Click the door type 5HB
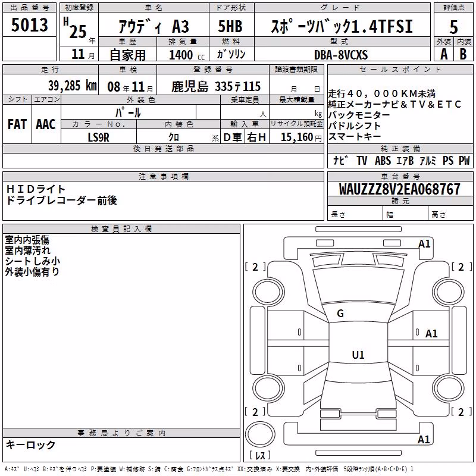Viewport: 476px width, 476px height. [230, 26]
